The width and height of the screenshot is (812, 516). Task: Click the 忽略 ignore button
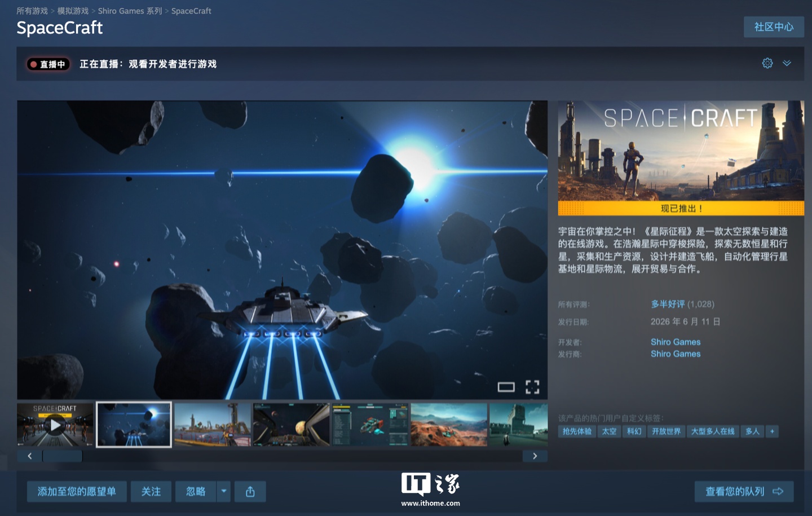point(196,492)
